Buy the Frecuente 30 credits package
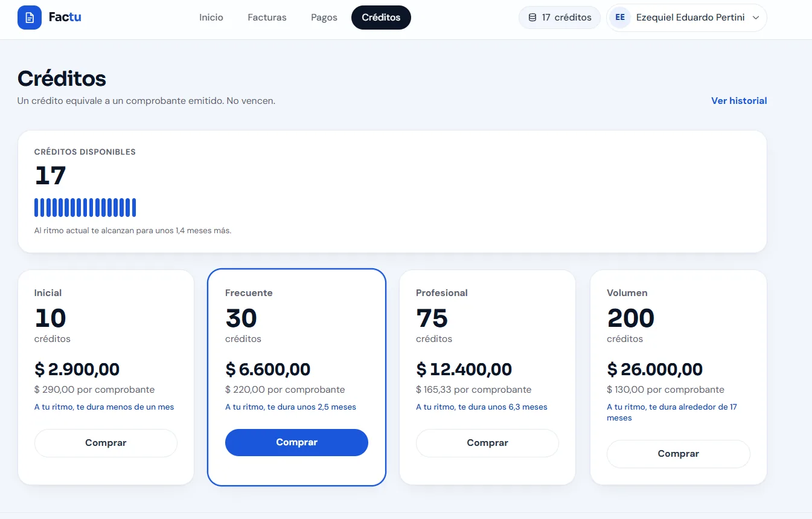The height and width of the screenshot is (519, 812). [296, 442]
